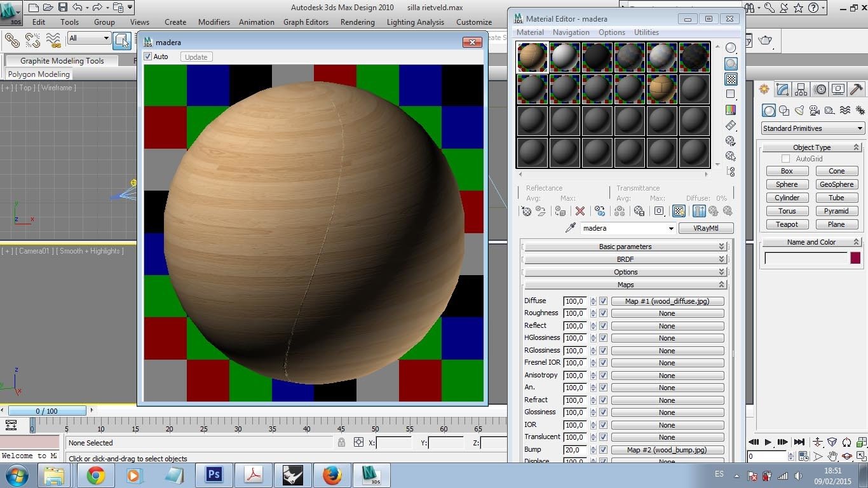Open the Utilities hammer panel icon
This screenshot has width=868, height=488.
pos(856,90)
